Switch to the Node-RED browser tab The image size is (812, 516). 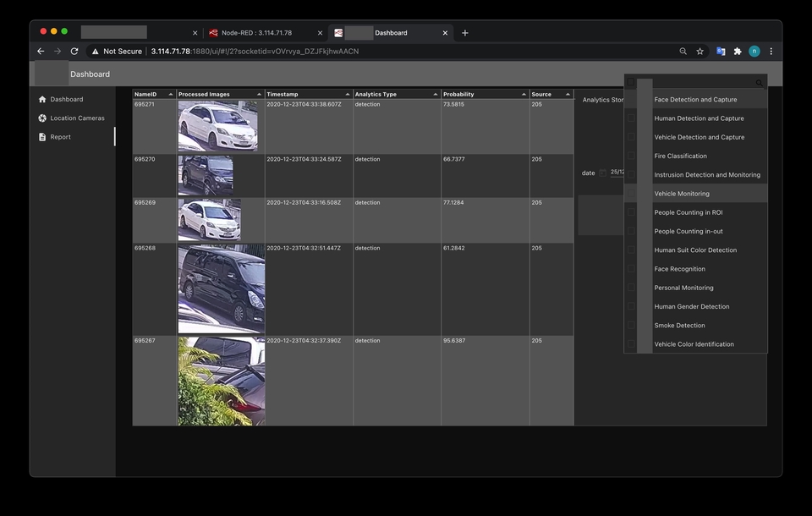pos(256,33)
